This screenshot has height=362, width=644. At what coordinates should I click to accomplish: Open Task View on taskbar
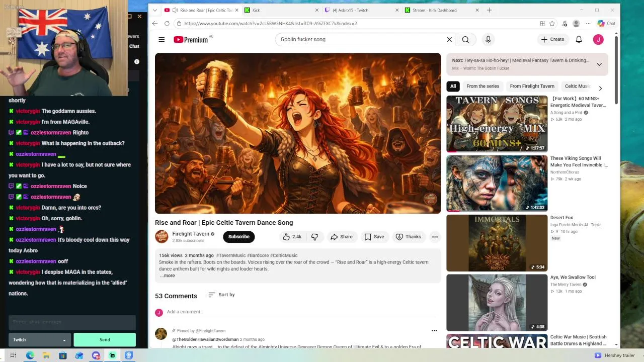(x=13, y=355)
